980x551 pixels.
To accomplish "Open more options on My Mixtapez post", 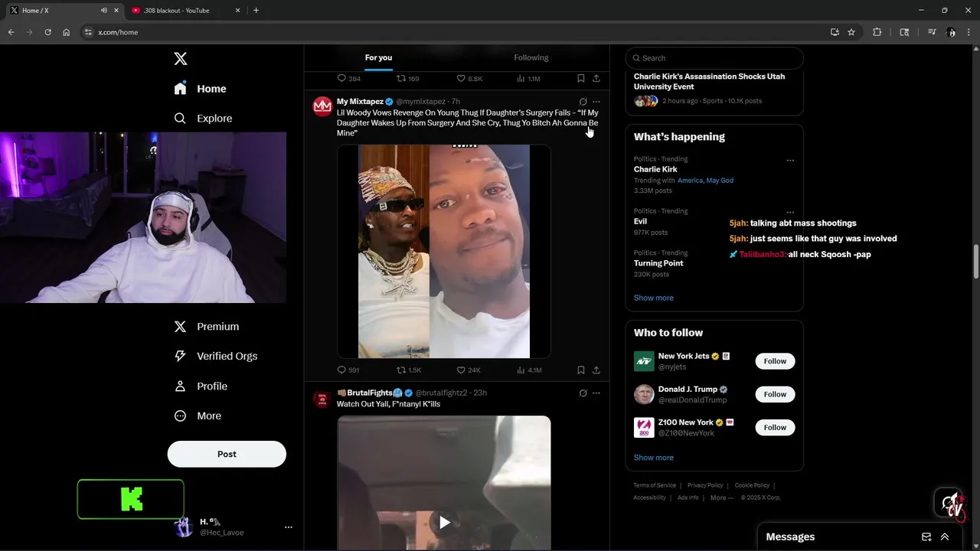I will click(596, 102).
